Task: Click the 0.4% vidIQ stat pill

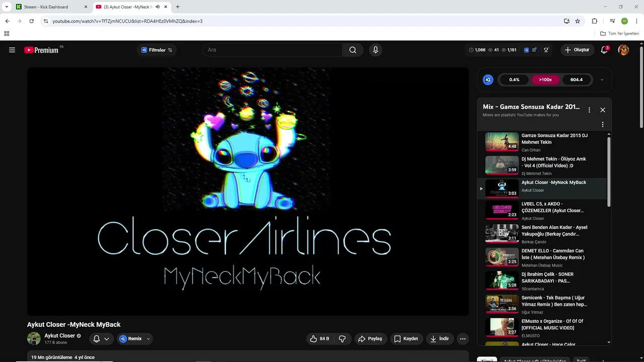Action: click(x=514, y=79)
